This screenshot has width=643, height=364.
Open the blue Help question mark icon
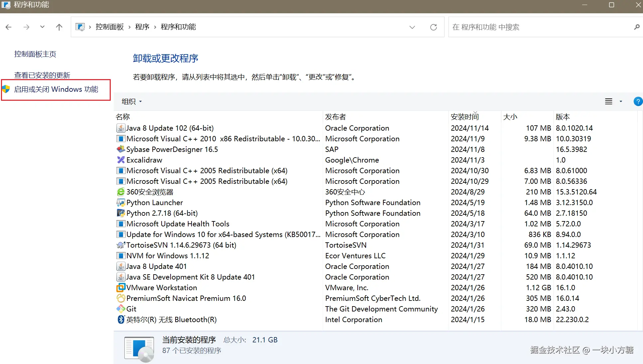pyautogui.click(x=638, y=101)
